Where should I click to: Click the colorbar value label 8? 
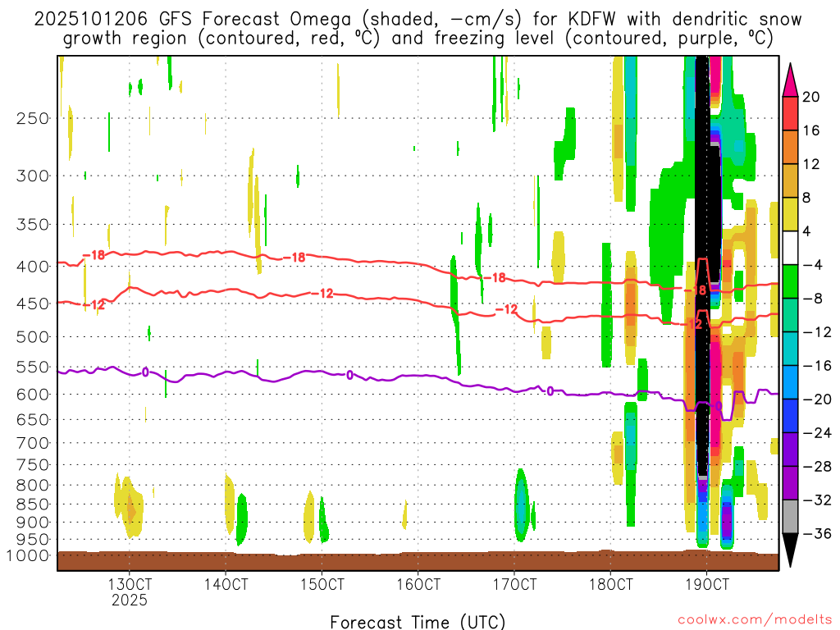[x=806, y=199]
